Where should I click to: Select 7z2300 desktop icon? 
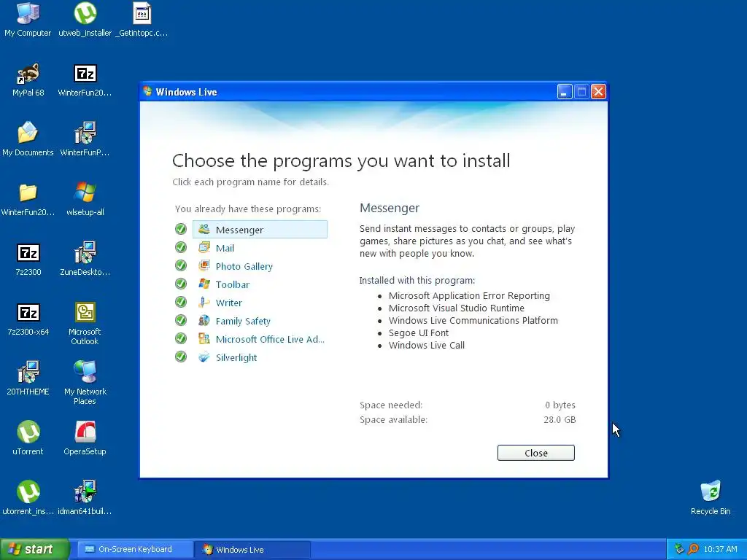[x=28, y=259]
